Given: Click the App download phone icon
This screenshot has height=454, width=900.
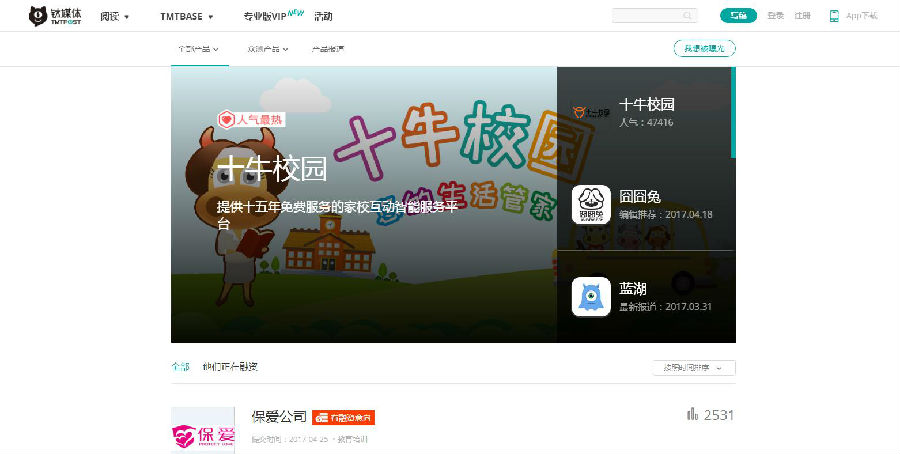Looking at the screenshot, I should pos(834,16).
